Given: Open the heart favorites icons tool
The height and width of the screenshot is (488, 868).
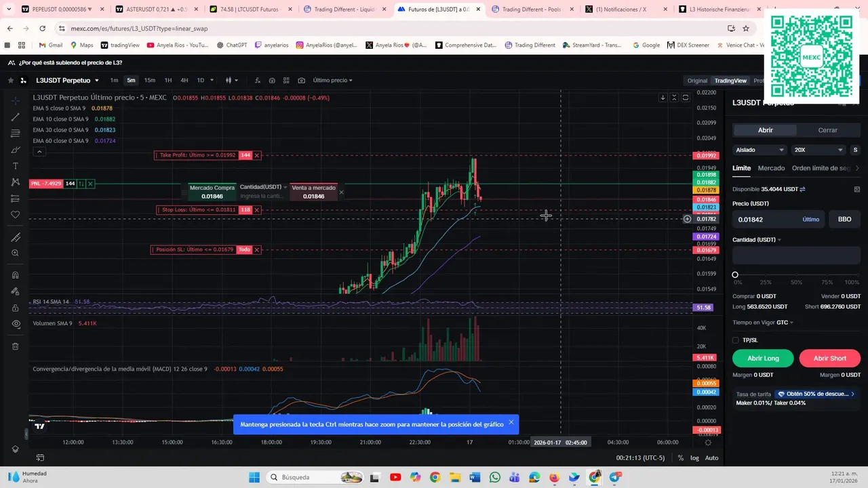Looking at the screenshot, I should (16, 215).
